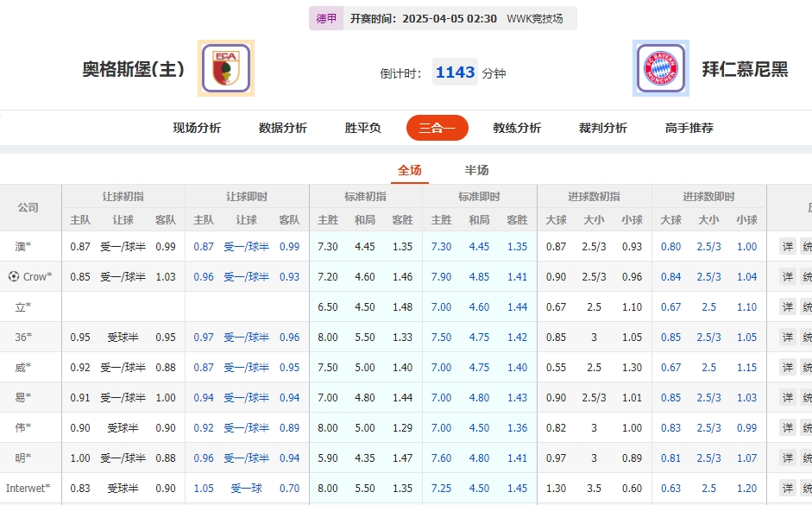
Task: Select the 胜平负 tab
Action: point(360,127)
